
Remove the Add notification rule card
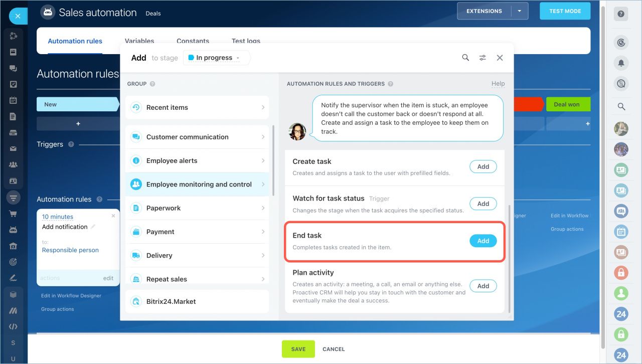[x=113, y=216]
